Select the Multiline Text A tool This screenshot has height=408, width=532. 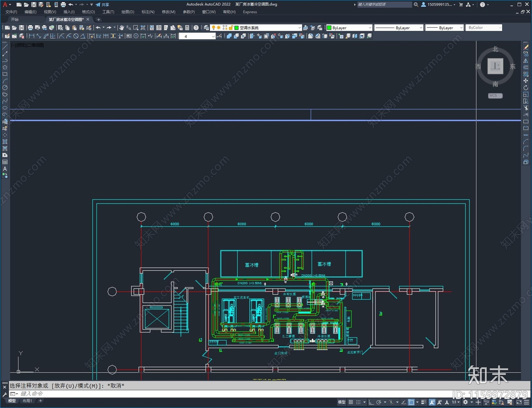(5, 169)
